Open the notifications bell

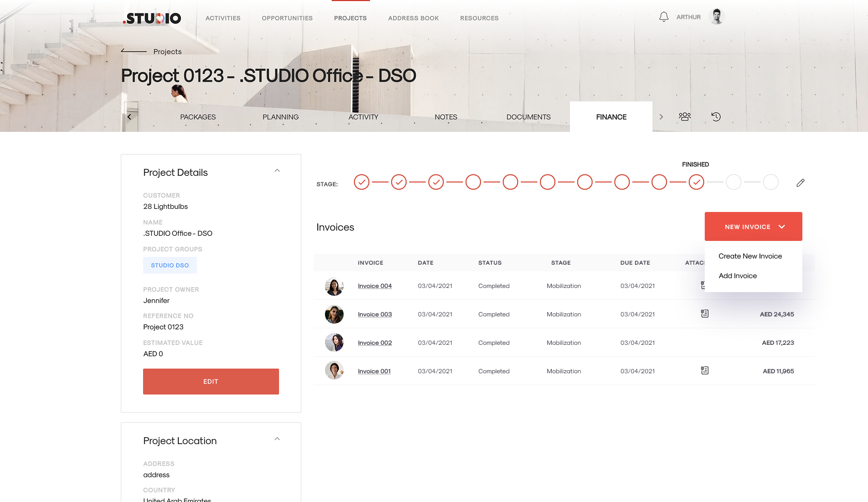[x=663, y=16]
